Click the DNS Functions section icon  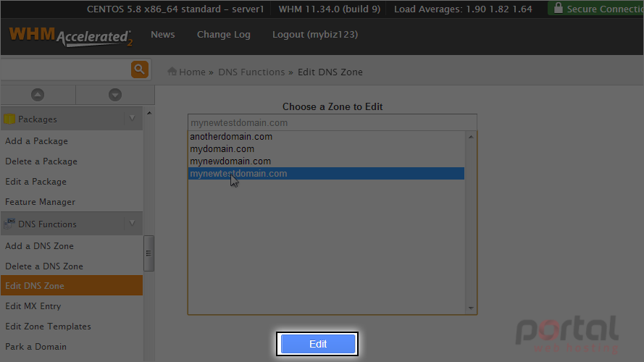tap(9, 224)
